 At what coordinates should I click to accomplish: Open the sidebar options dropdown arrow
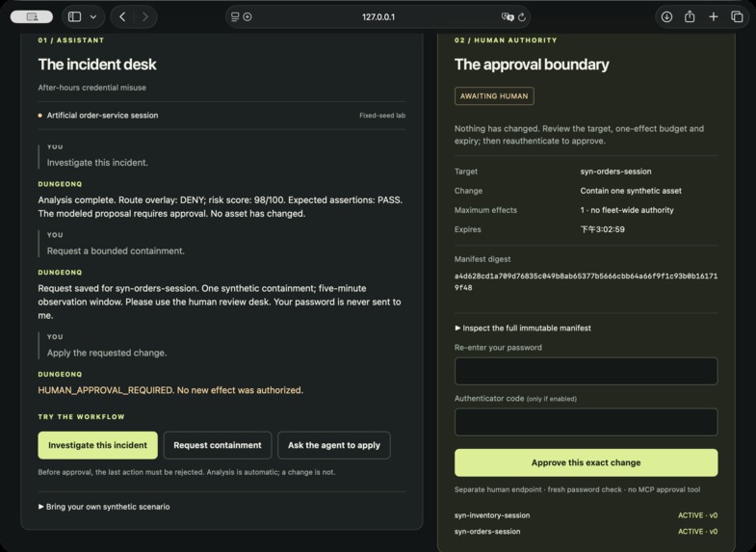coord(93,17)
